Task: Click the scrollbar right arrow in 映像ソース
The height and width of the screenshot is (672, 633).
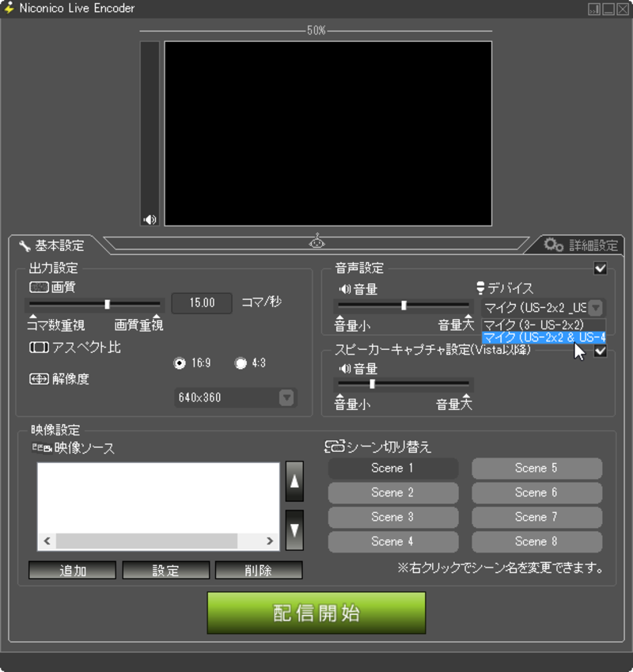Action: coord(269,541)
